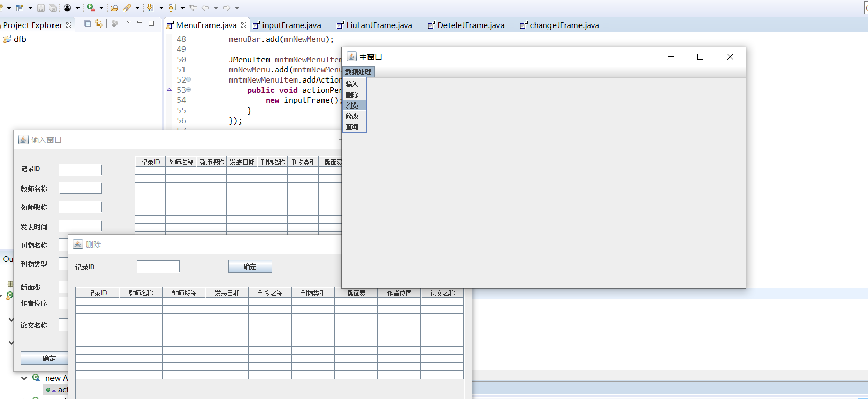868x399 pixels.
Task: Select the dfb project in Project Explorer
Action: [20, 39]
